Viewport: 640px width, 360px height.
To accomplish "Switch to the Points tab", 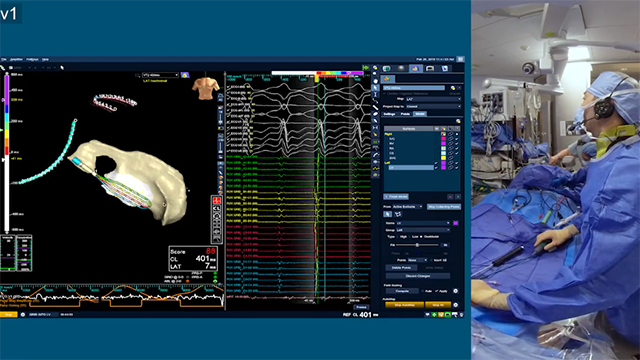I will click(x=405, y=114).
